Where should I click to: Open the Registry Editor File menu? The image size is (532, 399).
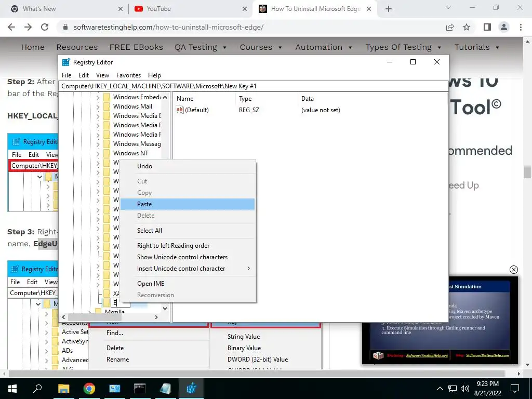coord(66,75)
